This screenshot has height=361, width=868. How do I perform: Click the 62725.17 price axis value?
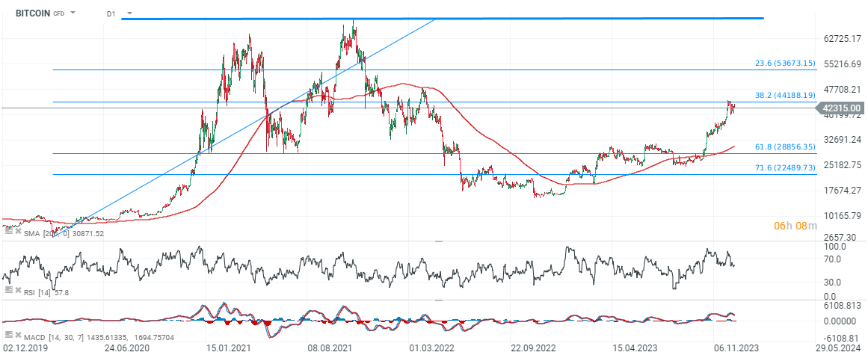841,39
